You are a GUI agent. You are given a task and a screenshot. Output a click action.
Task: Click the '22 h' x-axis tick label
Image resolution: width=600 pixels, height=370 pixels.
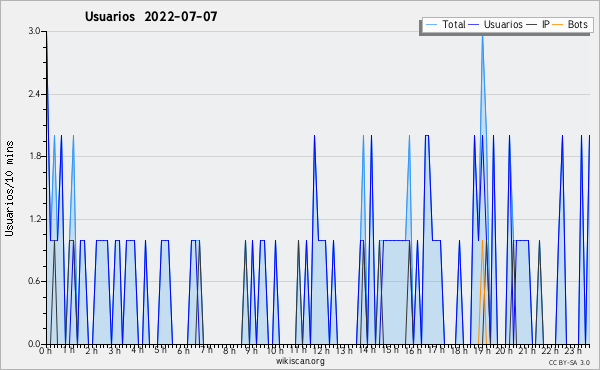[551, 351]
